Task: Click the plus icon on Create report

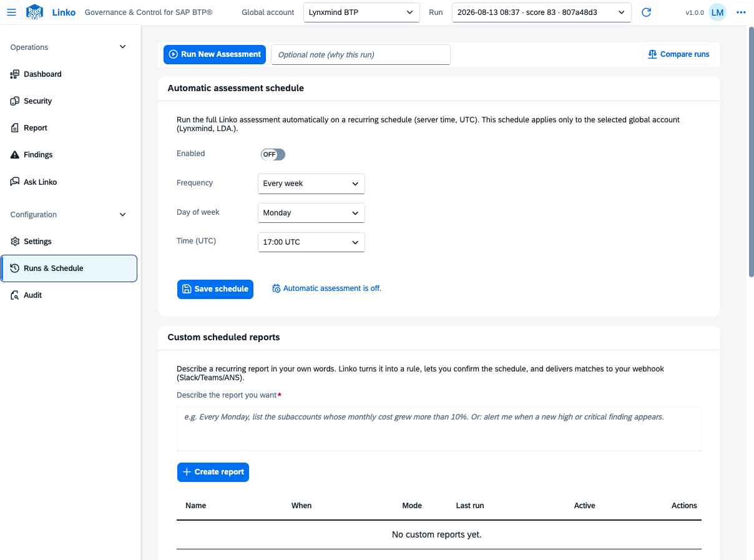Action: point(187,472)
